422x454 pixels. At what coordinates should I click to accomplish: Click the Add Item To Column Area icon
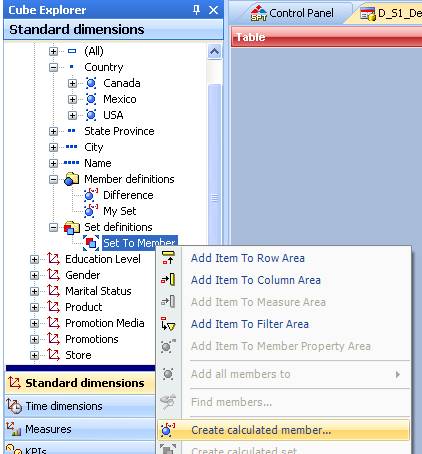[x=168, y=279]
